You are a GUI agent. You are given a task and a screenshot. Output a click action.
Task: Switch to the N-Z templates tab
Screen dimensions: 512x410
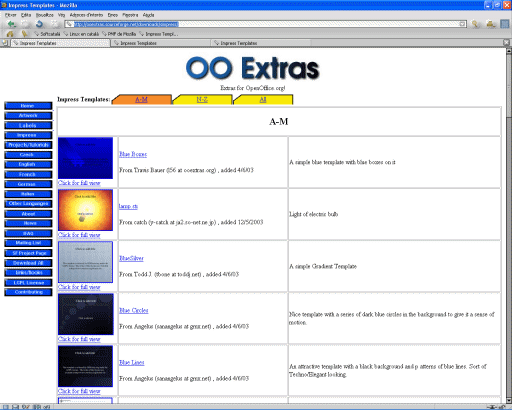[202, 99]
